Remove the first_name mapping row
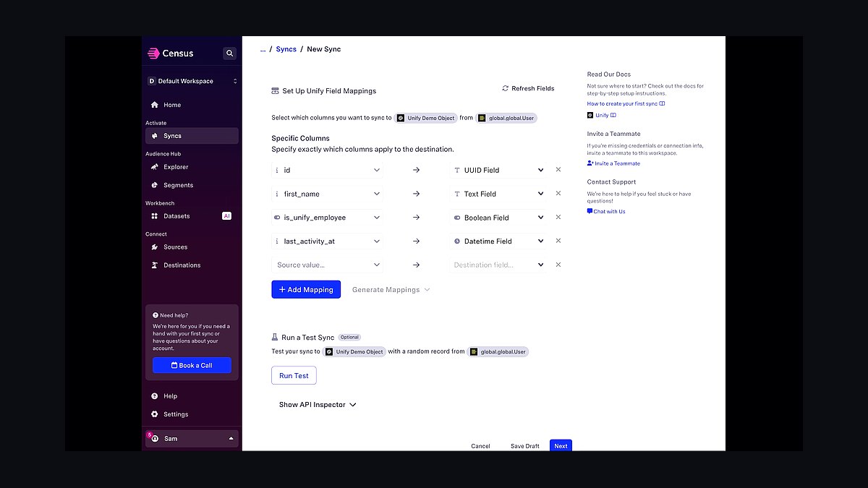868x488 pixels. coord(558,194)
